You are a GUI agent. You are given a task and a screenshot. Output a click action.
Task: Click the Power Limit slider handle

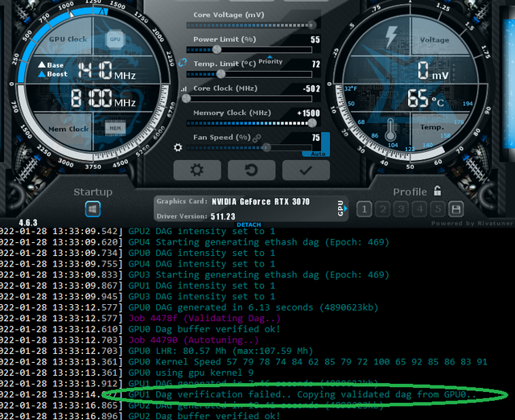pos(216,50)
